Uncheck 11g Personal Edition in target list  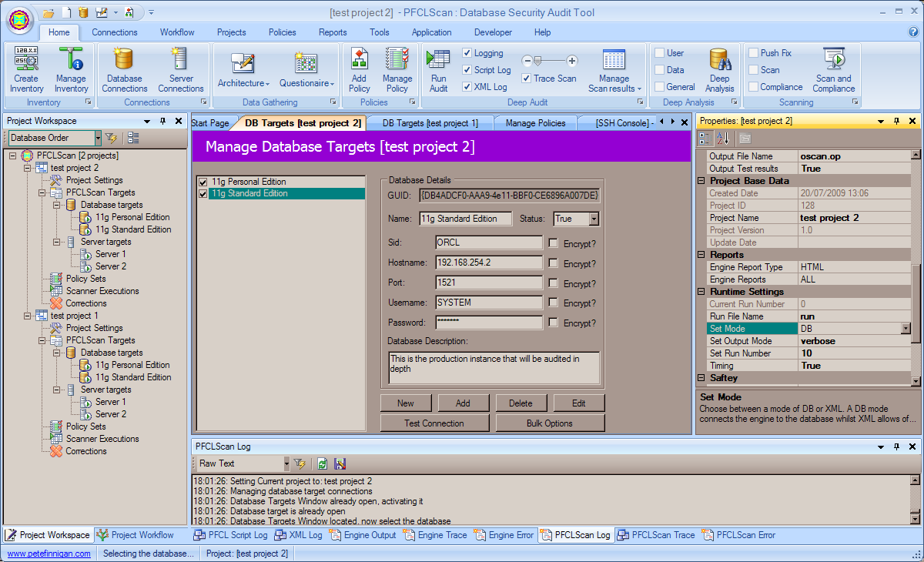pos(203,182)
